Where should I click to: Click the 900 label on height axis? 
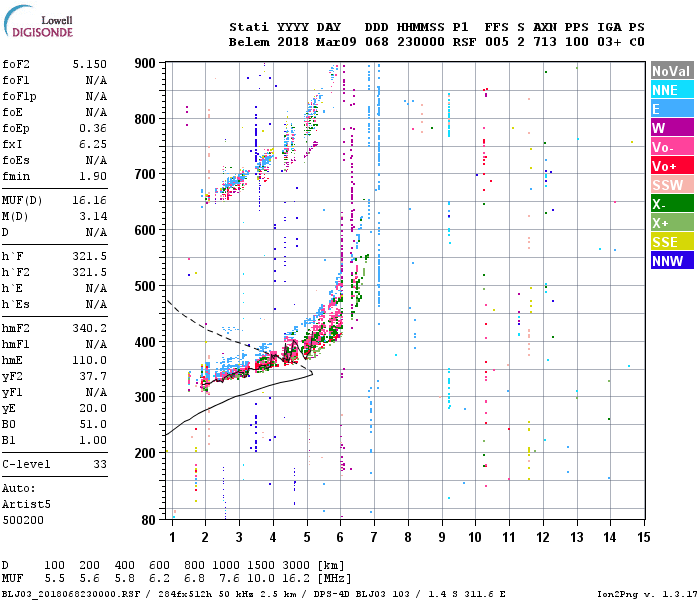click(x=145, y=63)
